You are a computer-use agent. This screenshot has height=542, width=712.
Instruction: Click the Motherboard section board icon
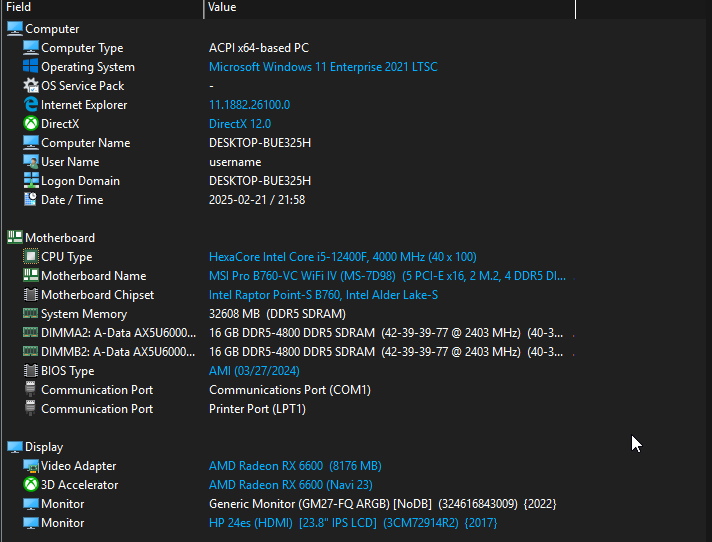[x=15, y=237]
